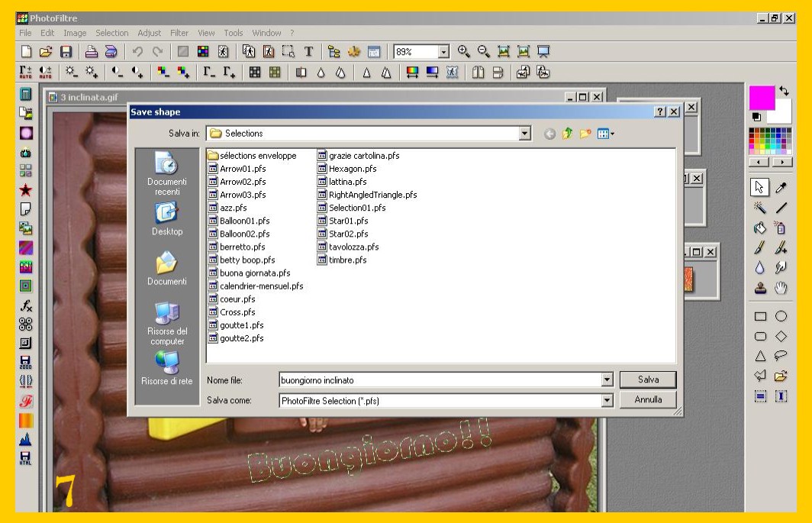
Task: Expand the 'Salva come' file type dropdown
Action: click(x=607, y=401)
